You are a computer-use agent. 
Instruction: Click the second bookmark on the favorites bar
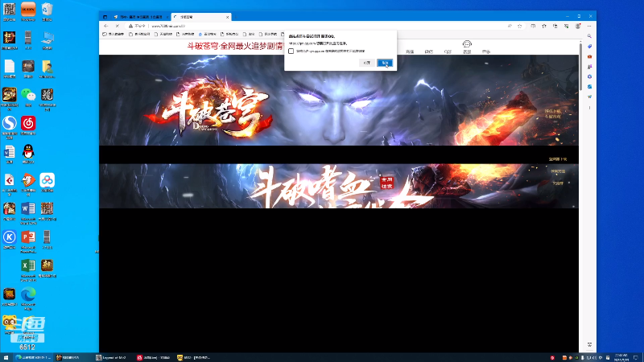pos(139,34)
